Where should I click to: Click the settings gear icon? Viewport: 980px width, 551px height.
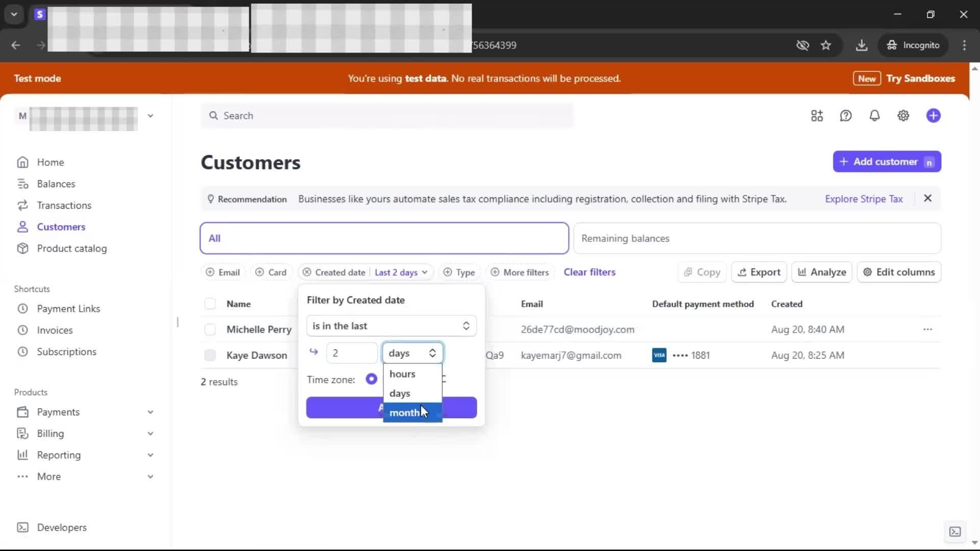click(903, 116)
